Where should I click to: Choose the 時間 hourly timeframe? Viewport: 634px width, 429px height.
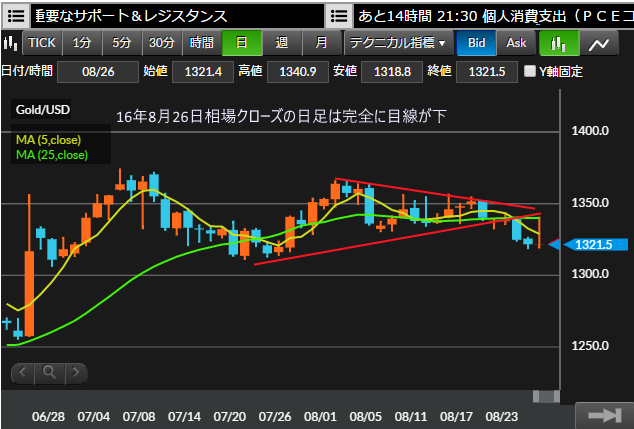pos(201,44)
